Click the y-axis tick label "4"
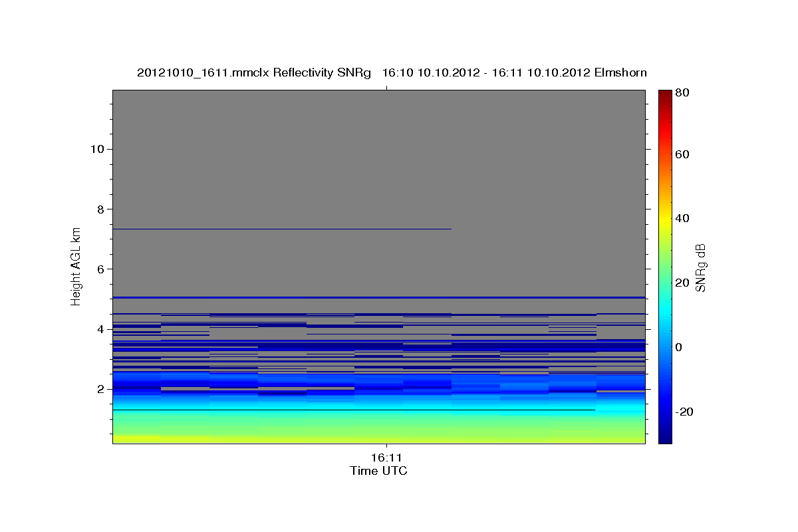This screenshot has height=532, width=798. 99,329
